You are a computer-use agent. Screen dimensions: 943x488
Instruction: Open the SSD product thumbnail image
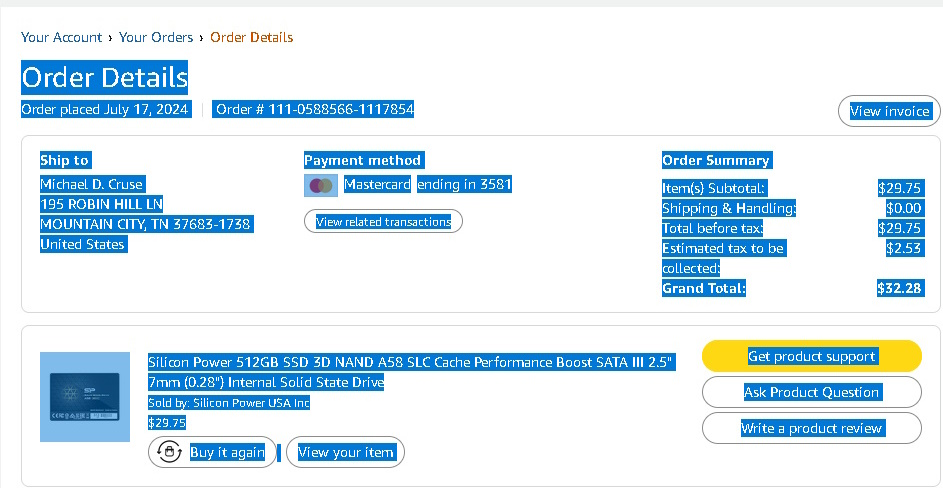pyautogui.click(x=85, y=397)
